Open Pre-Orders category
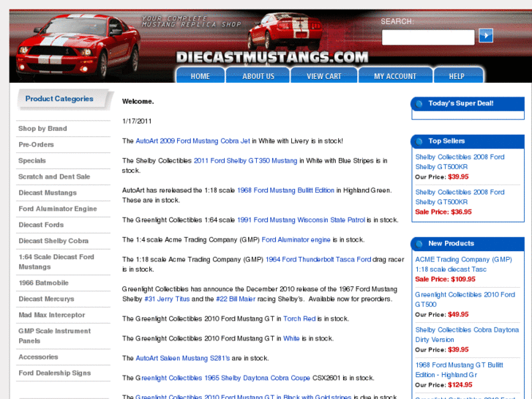This screenshot has height=399, width=532. pos(37,145)
